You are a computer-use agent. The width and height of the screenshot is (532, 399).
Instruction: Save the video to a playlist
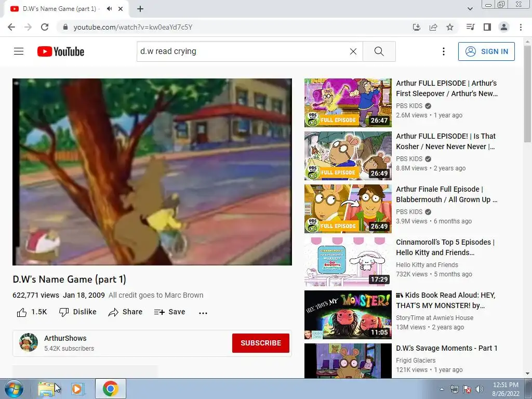170,312
